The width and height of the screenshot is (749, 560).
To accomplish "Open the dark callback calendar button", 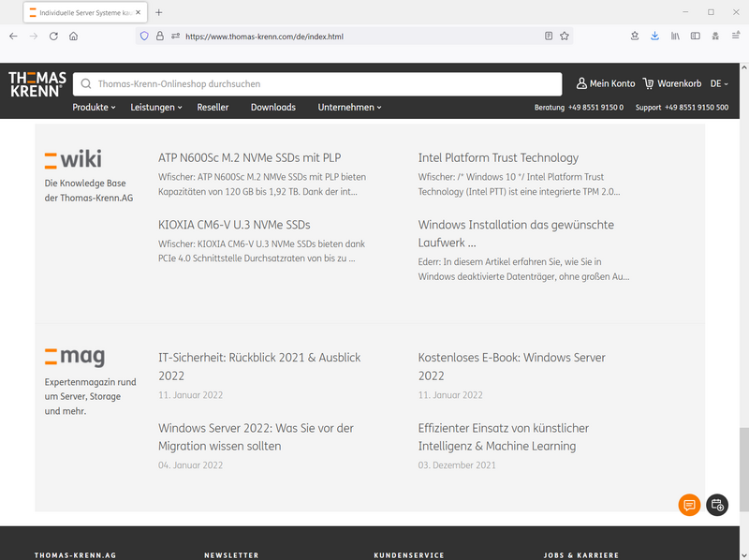I will point(717,505).
